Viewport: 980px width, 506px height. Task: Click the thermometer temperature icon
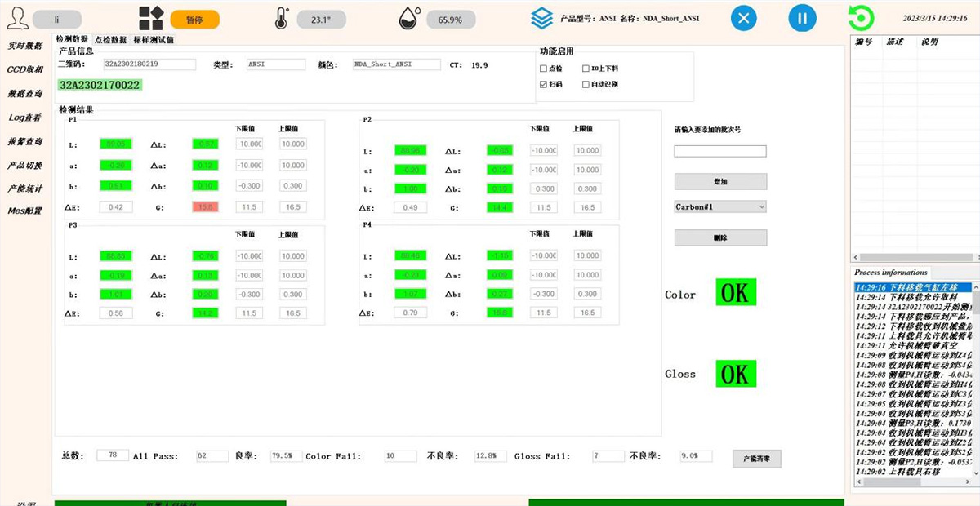282,18
